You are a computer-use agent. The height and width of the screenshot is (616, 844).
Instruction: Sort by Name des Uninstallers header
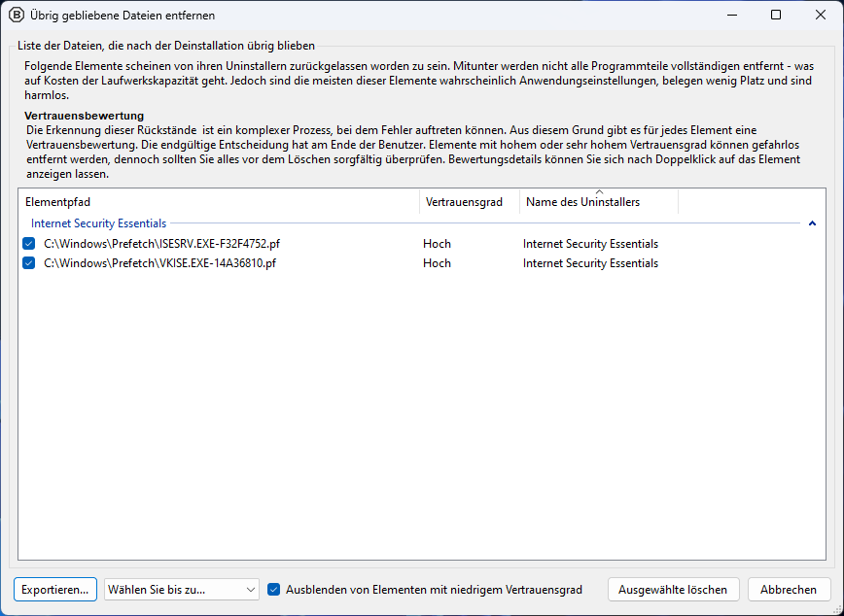click(599, 202)
